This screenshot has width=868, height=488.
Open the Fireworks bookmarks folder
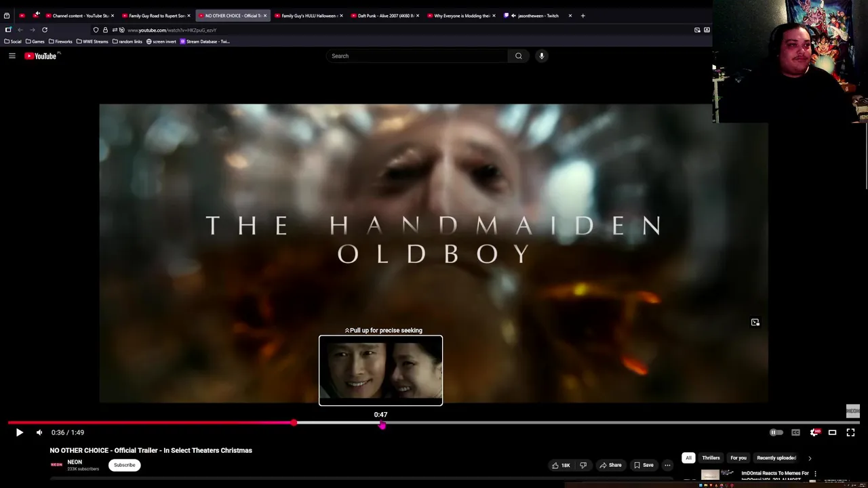(x=60, y=41)
